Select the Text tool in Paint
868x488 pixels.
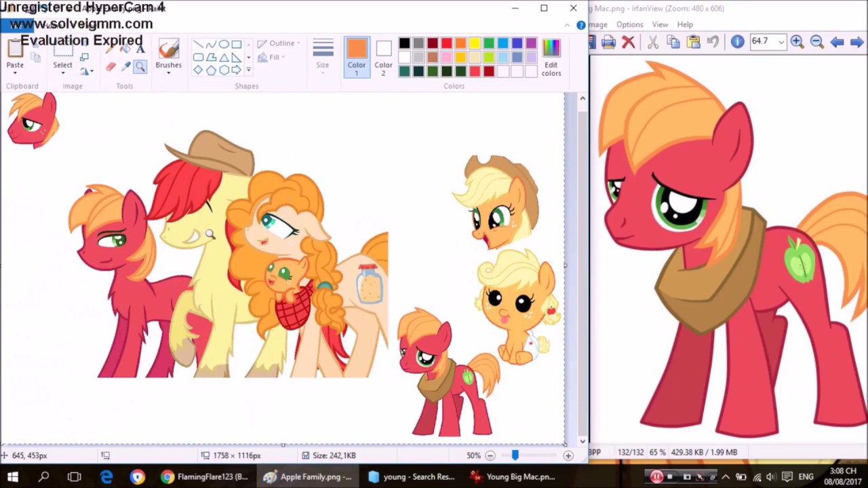[x=140, y=49]
